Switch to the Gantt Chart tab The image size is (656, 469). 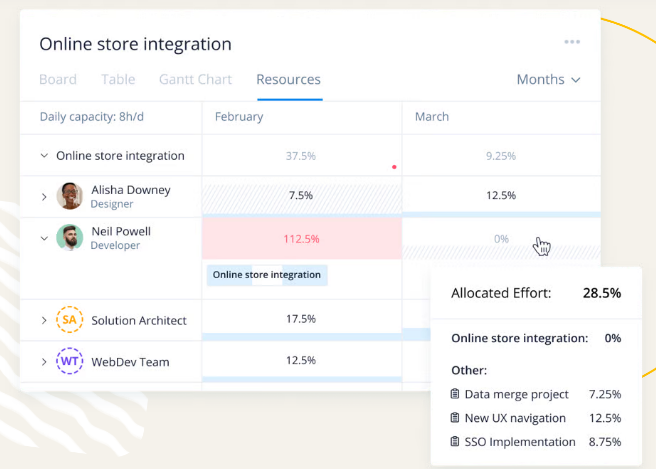195,80
